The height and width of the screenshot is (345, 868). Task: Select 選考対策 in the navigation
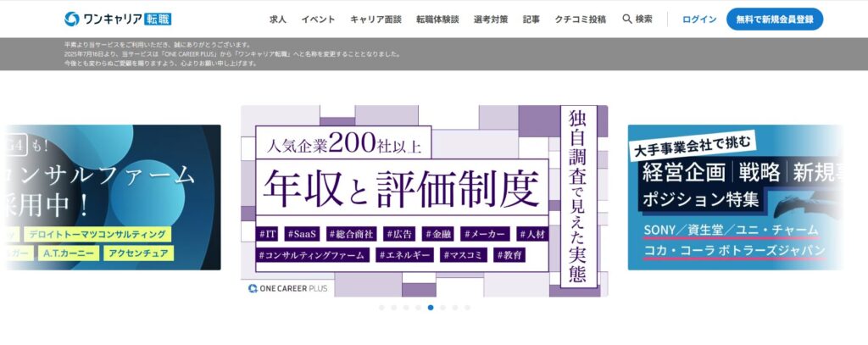[x=491, y=19]
